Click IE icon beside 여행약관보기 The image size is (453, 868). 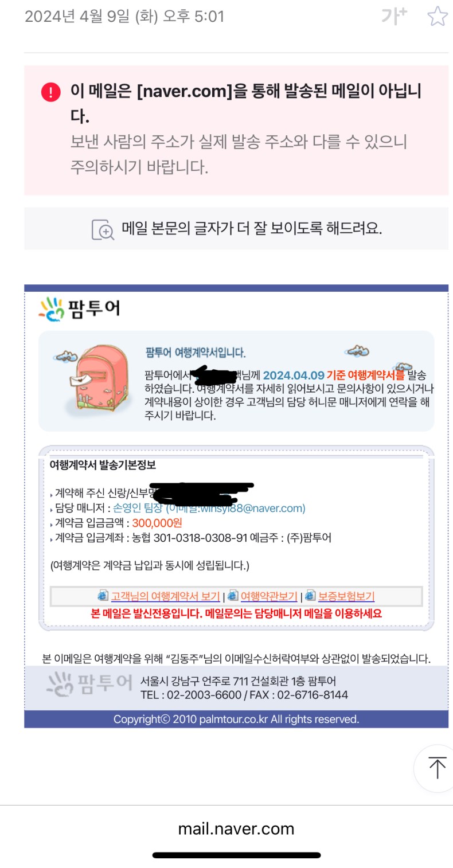pos(233,595)
